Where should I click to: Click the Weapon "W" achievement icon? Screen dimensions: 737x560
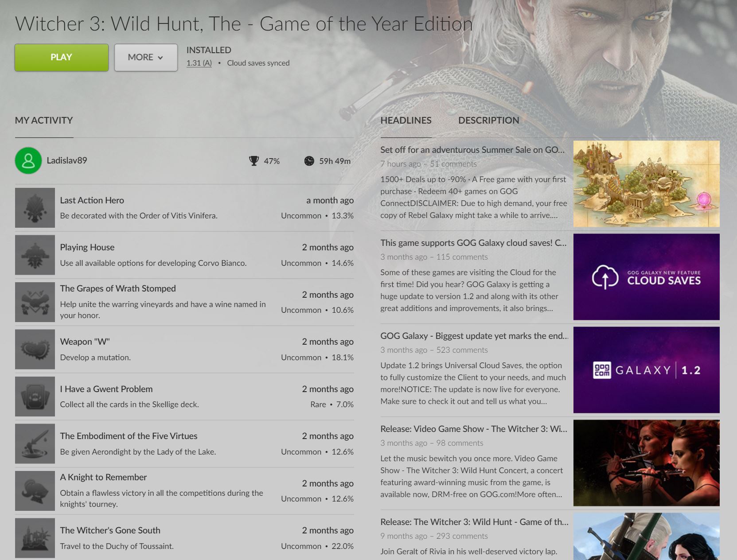(x=35, y=349)
